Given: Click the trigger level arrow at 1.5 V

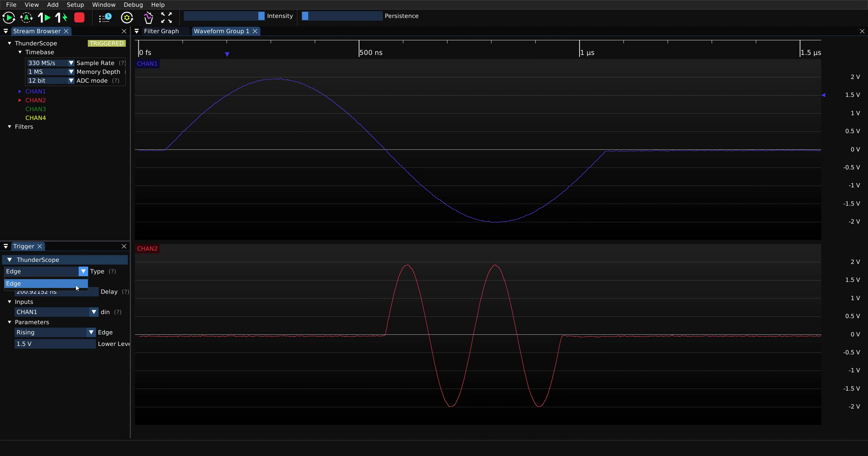Looking at the screenshot, I should click(x=824, y=95).
